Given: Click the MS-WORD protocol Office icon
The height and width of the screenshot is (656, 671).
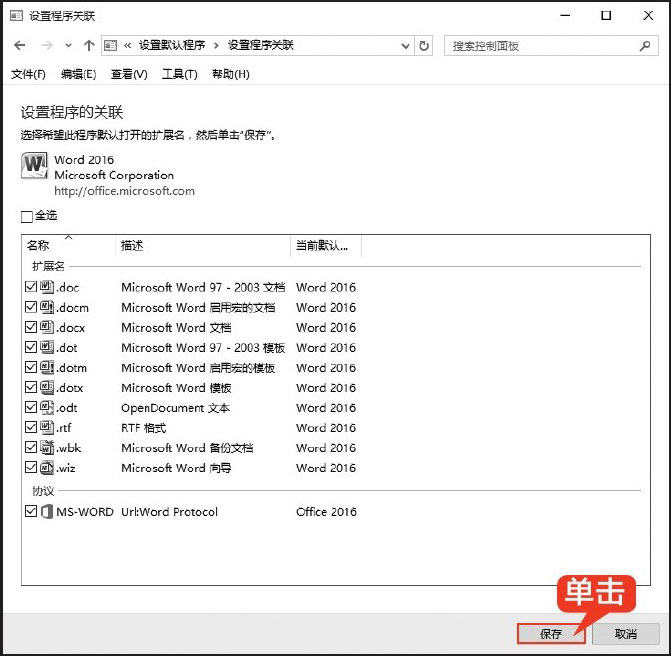Looking at the screenshot, I should [47, 511].
